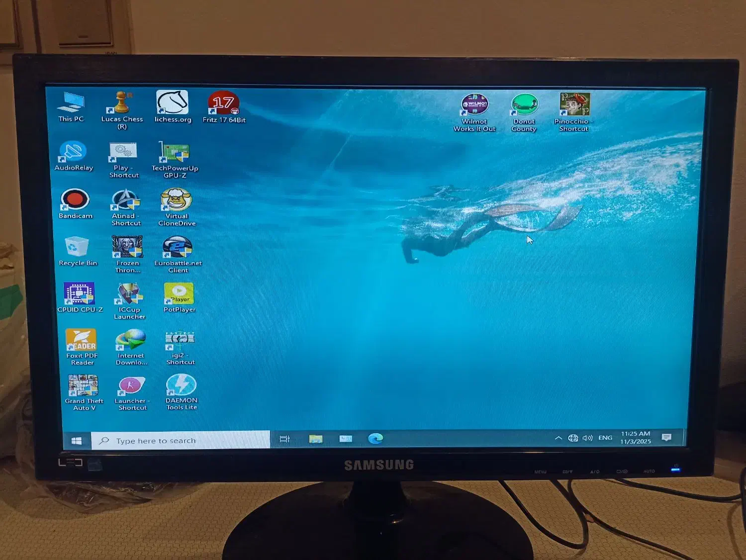Select the Grand Theft Auto V icon
746x560 pixels.
84,386
